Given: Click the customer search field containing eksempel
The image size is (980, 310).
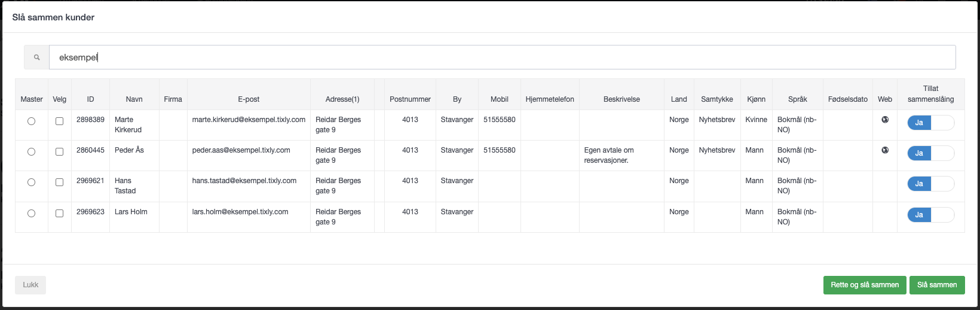Looking at the screenshot, I should pyautogui.click(x=502, y=57).
